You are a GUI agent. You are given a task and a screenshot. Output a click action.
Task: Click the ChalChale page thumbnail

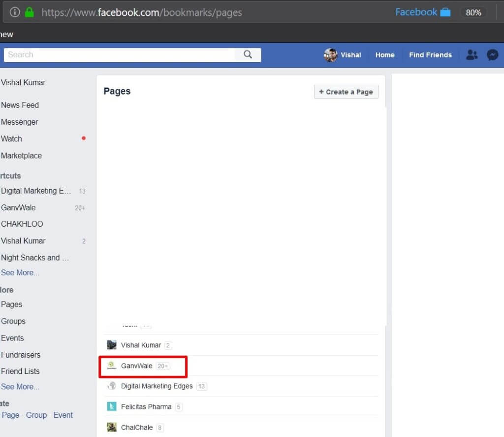click(x=112, y=427)
